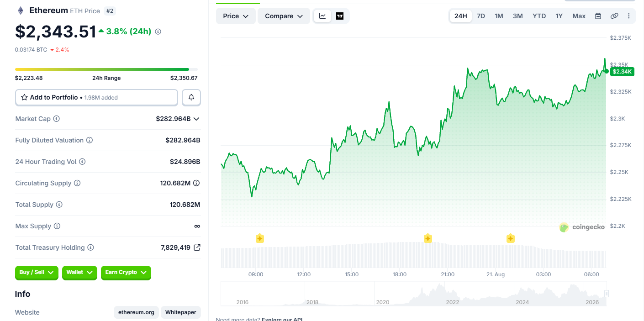The height and width of the screenshot is (321, 644).
Task: Copy chart link icon
Action: 614,16
